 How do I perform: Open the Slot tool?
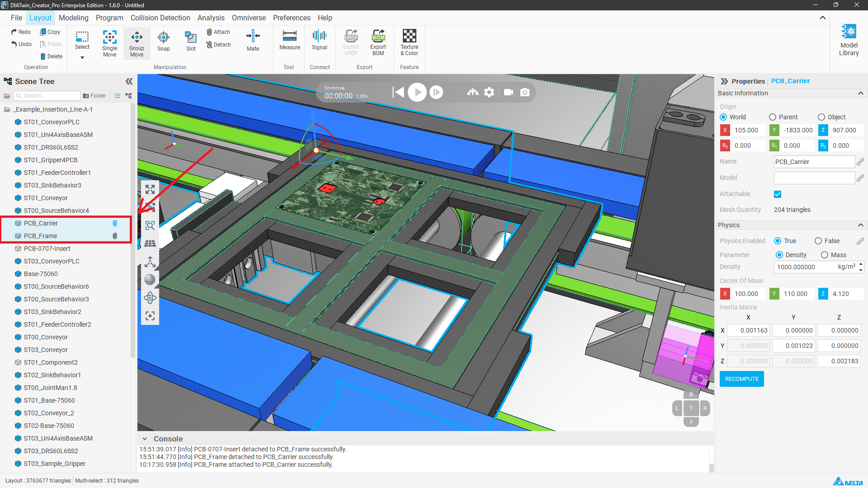pyautogui.click(x=191, y=41)
